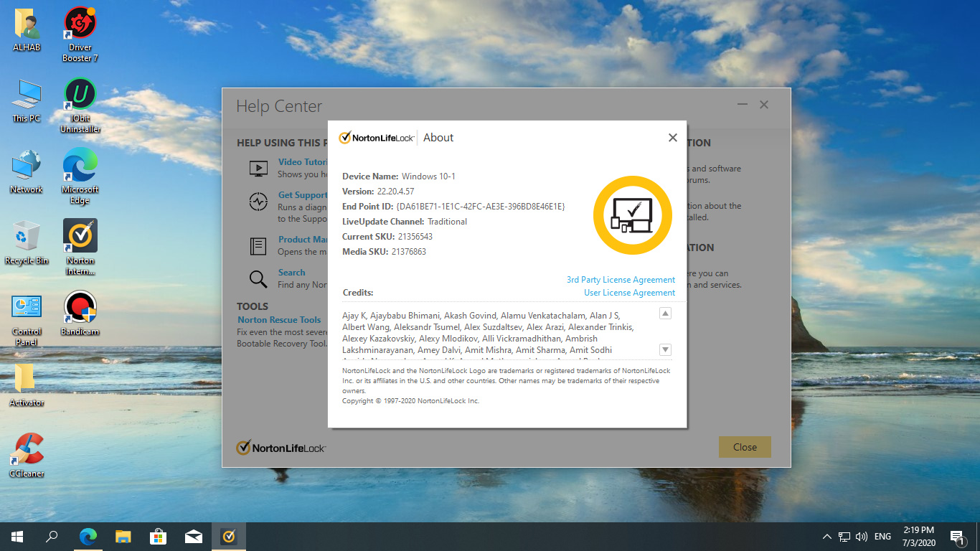980x551 pixels.
Task: Open network status tray icon
Action: pyautogui.click(x=844, y=537)
